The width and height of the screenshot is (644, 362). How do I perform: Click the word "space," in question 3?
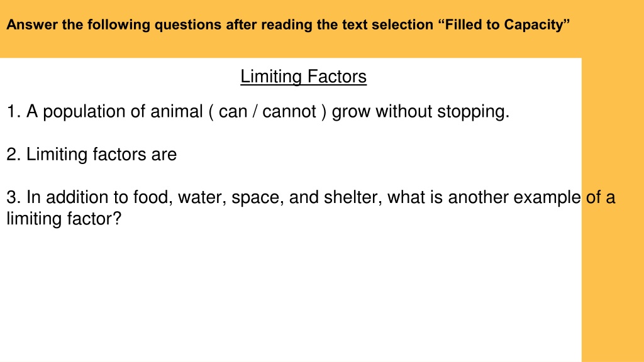258,198
